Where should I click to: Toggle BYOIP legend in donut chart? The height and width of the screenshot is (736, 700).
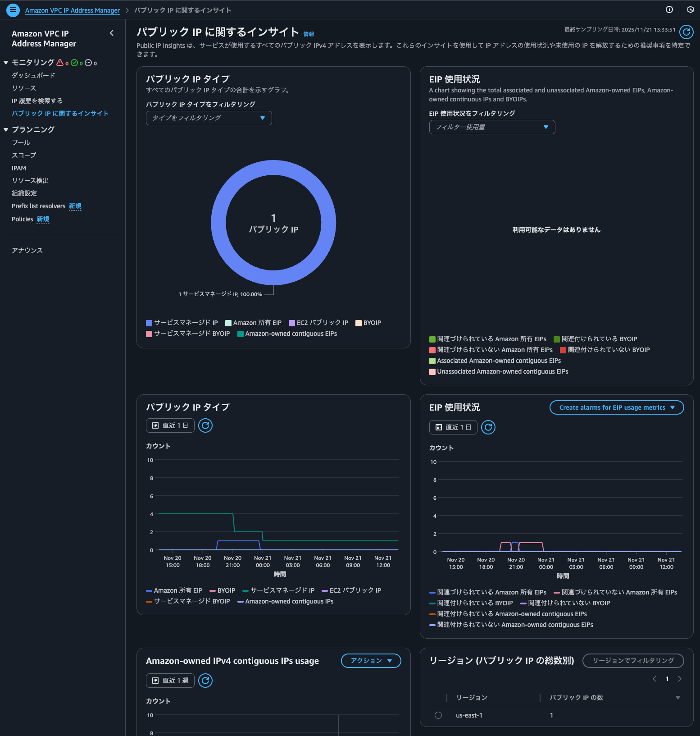coord(368,323)
